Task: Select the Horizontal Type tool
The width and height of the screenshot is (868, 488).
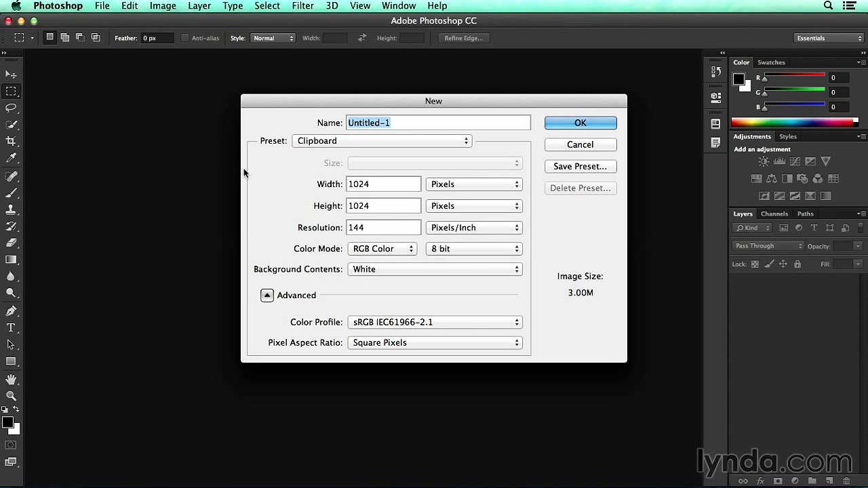Action: click(x=11, y=328)
